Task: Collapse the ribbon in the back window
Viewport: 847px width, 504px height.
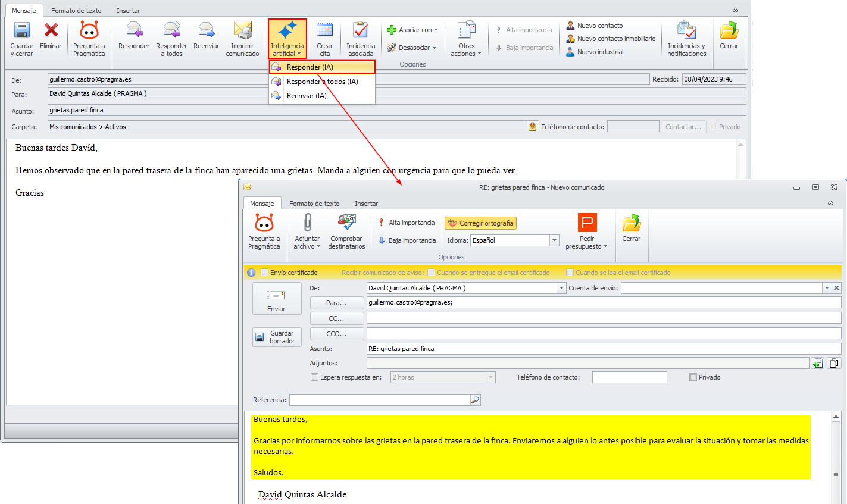Action: coord(735,10)
